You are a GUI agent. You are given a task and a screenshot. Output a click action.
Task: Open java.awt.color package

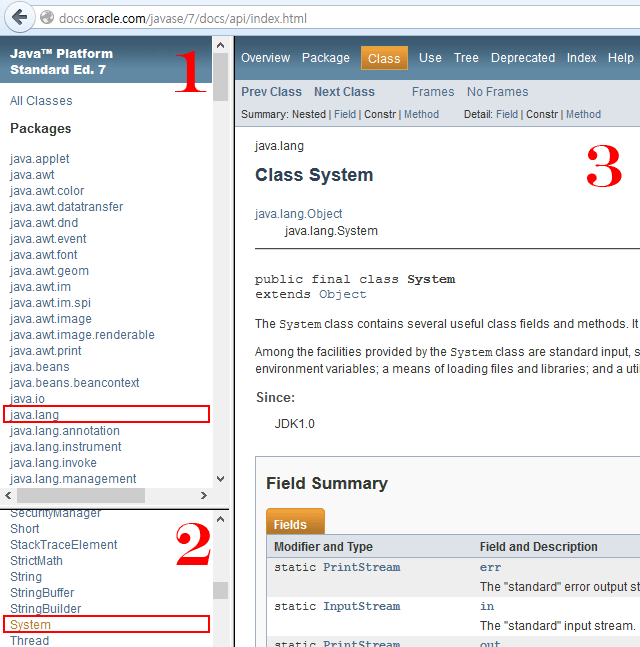point(47,191)
